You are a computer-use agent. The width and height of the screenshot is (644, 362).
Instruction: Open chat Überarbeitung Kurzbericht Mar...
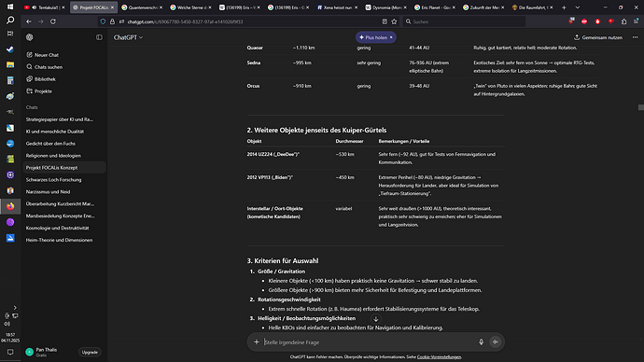[60, 203]
